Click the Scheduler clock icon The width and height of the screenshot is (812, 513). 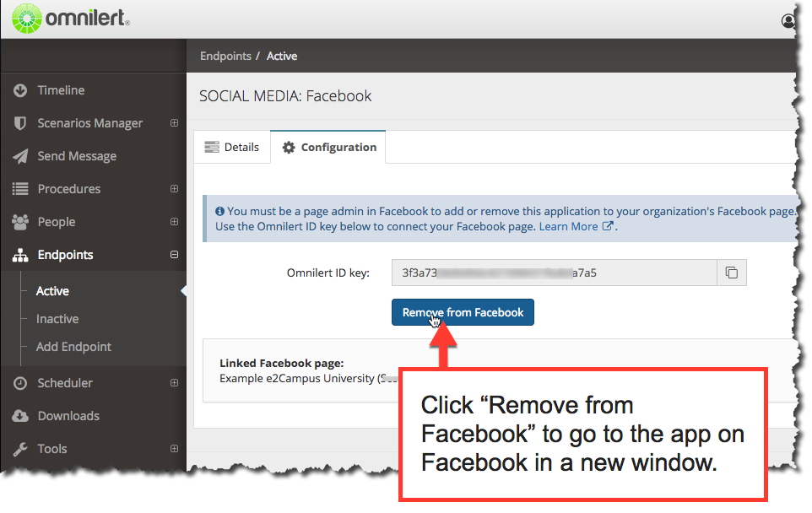20,383
